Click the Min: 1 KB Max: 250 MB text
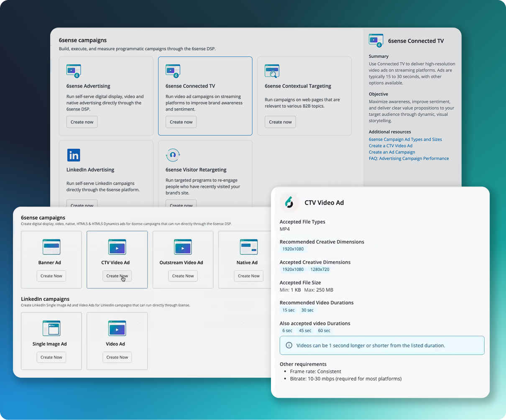 click(307, 290)
